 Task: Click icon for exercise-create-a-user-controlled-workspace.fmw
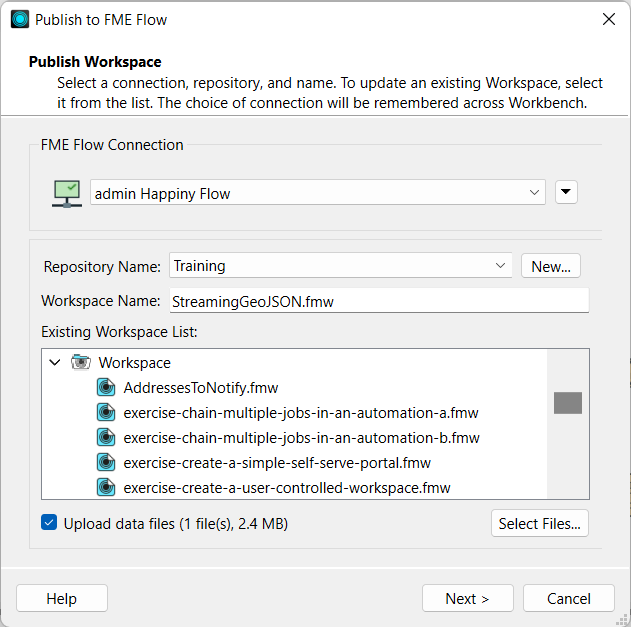coord(106,487)
